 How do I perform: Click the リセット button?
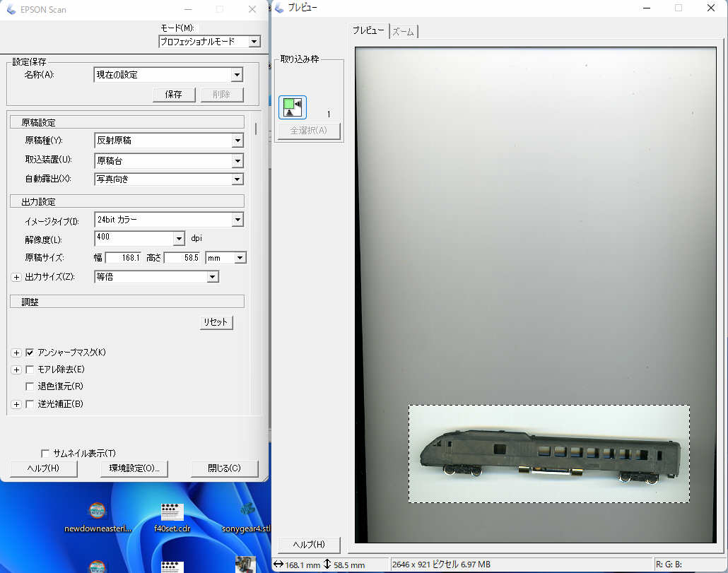[216, 322]
